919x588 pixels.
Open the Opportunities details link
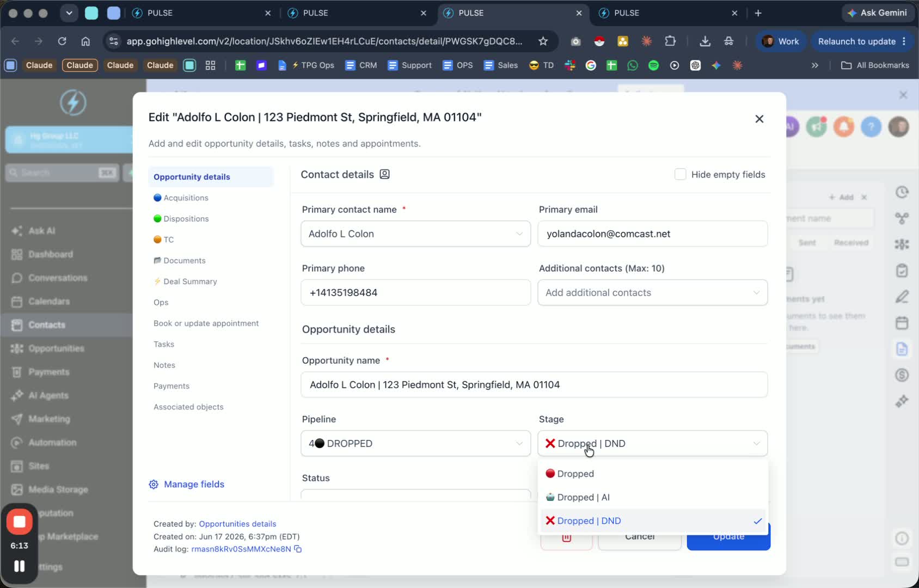click(x=237, y=524)
